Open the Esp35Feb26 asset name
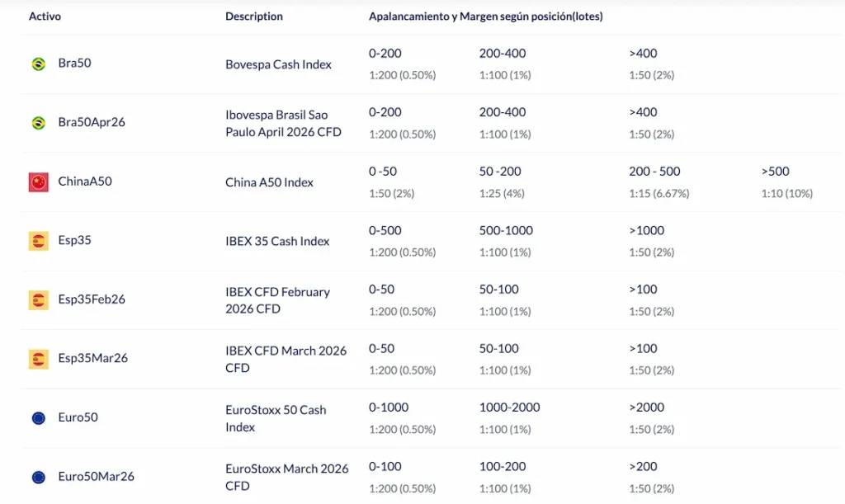 92,299
